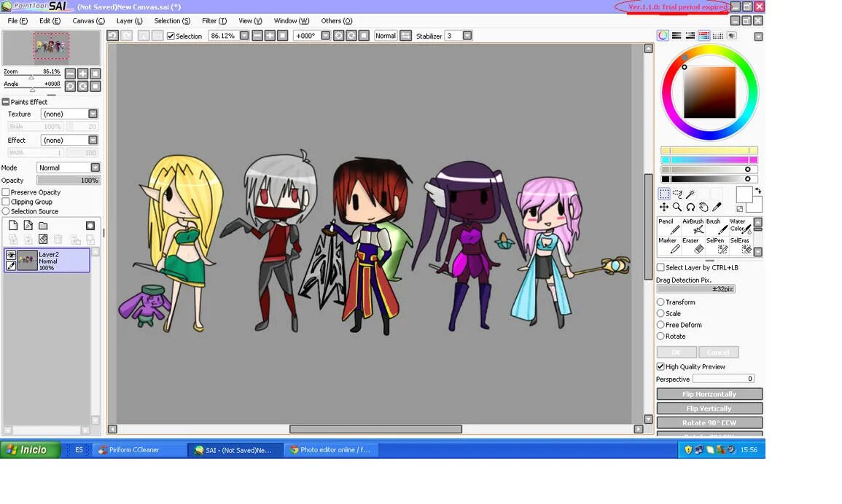This screenshot has width=842, height=504.
Task: Pick the Zoom magnifier tool
Action: point(677,207)
